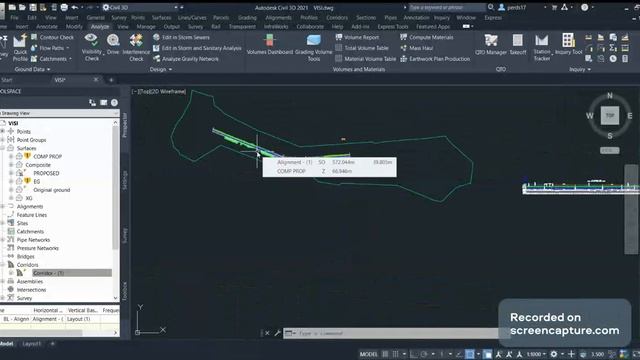Click the ViewCube N compass direction
The height and width of the screenshot is (360, 640).
point(610,96)
